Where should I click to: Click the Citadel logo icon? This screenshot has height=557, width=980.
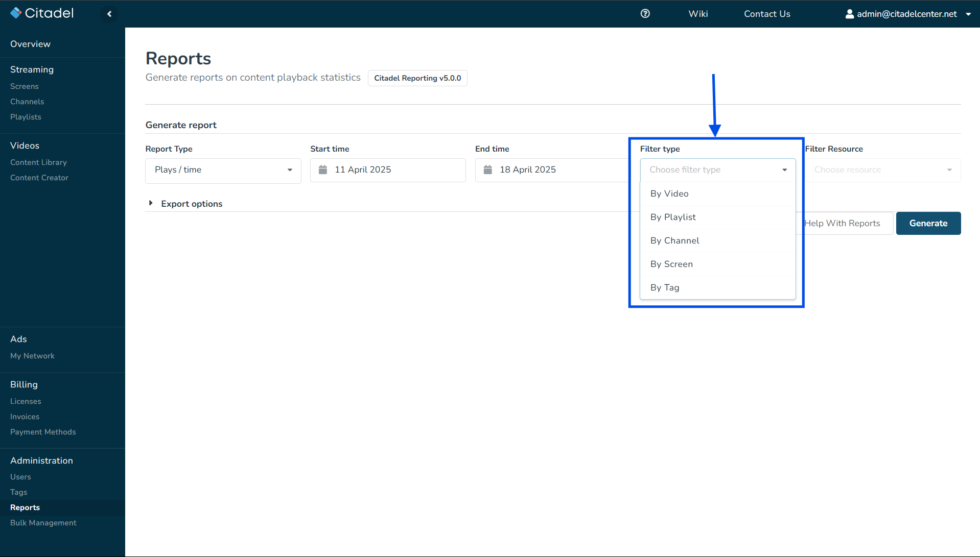coord(16,13)
